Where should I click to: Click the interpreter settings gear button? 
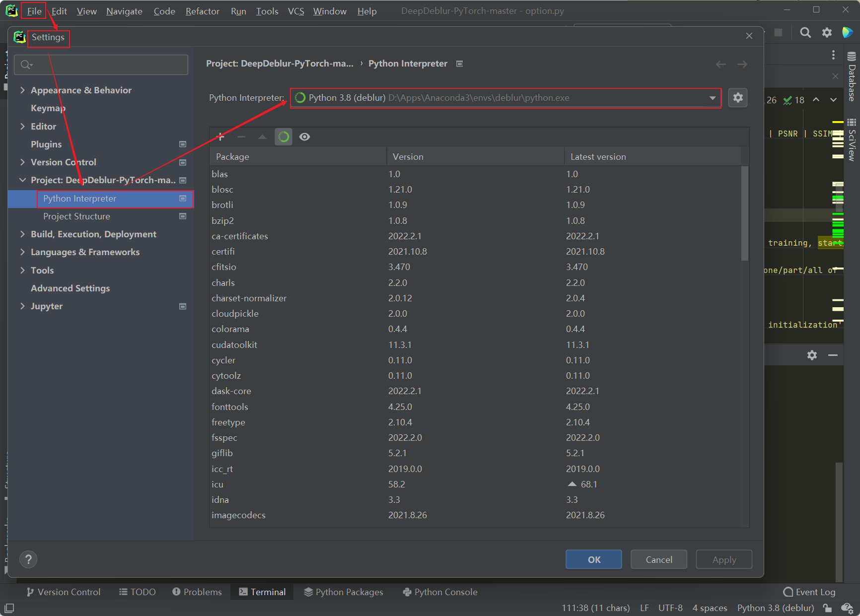(738, 98)
